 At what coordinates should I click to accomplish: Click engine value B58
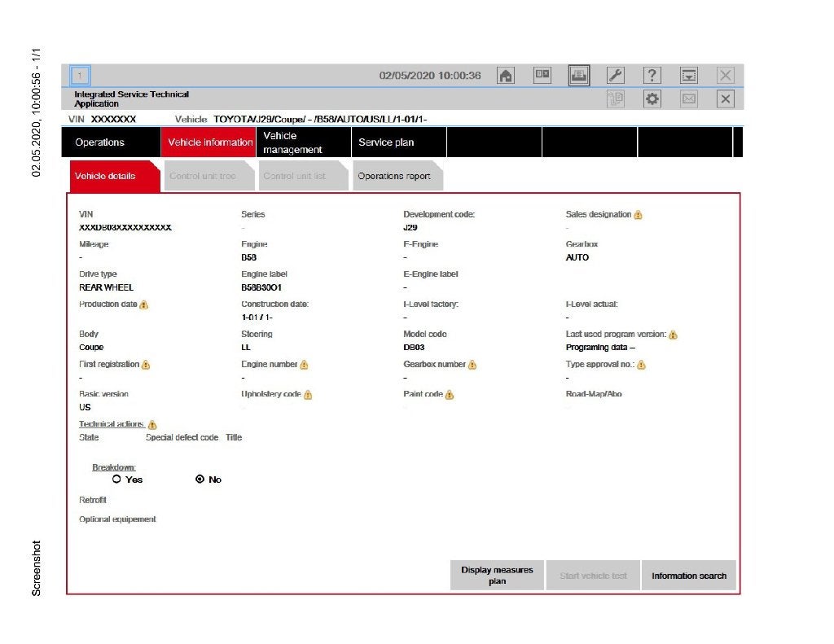(248, 257)
